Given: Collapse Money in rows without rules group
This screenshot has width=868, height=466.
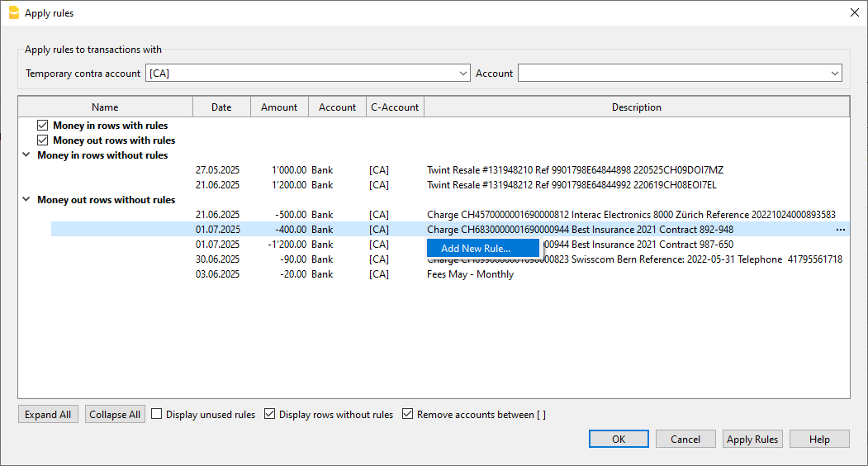Looking at the screenshot, I should click(26, 155).
